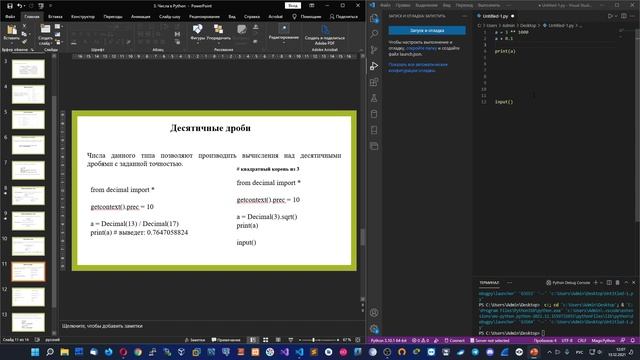The width and height of the screenshot is (640, 360).
Task: Open the Testing flask icon in VS Code
Action: [x=374, y=98]
